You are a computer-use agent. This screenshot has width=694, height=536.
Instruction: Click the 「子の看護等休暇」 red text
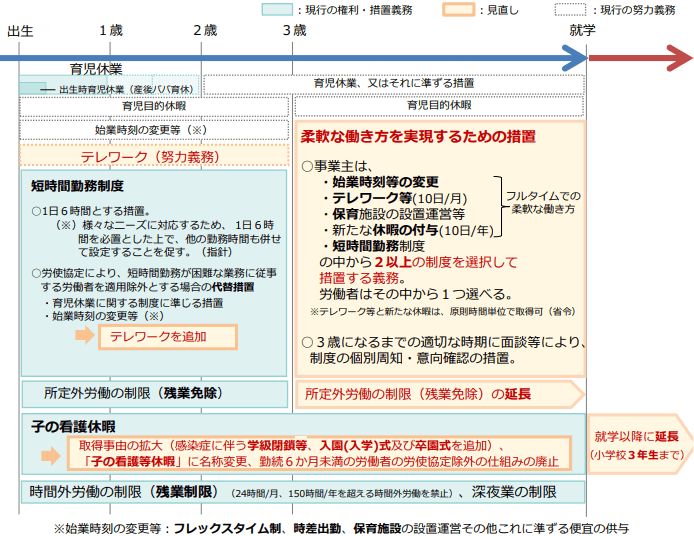pyautogui.click(x=133, y=461)
